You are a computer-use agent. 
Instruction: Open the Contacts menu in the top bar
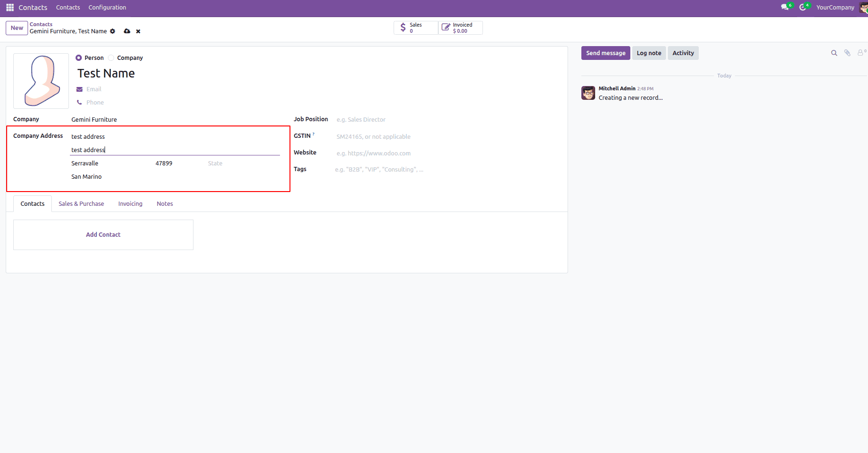68,8
